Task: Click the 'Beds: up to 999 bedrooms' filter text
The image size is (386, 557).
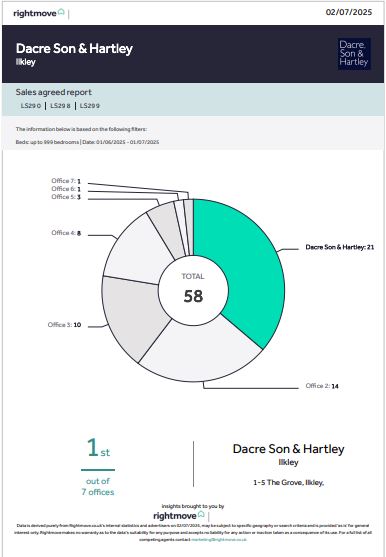Action: point(47,142)
